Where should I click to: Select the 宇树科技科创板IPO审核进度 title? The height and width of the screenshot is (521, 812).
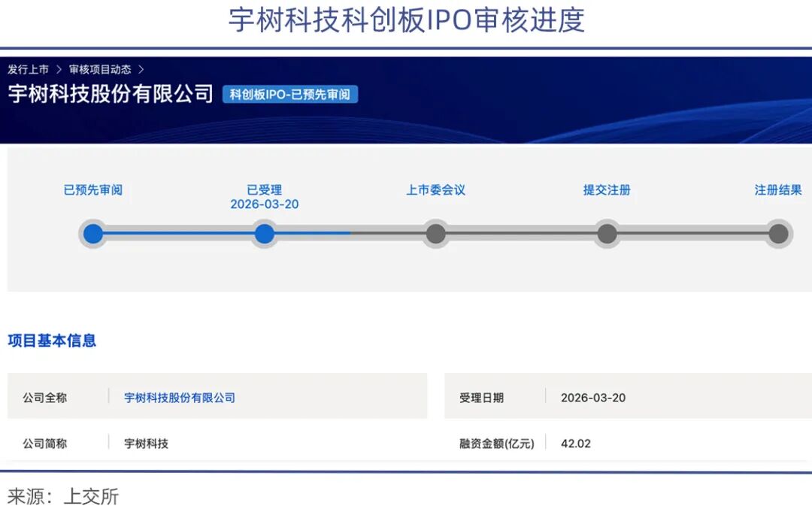pyautogui.click(x=407, y=20)
